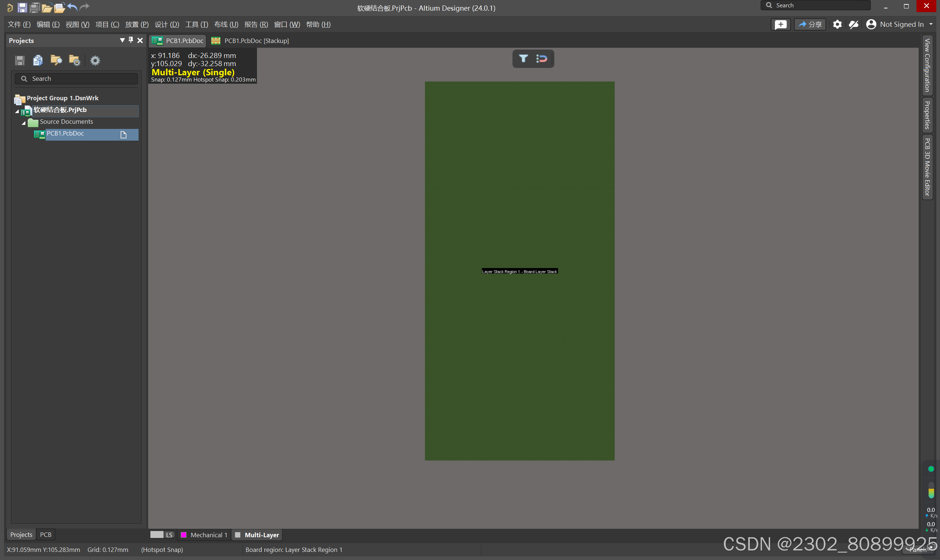
Task: Toggle LS layer set button
Action: [x=169, y=535]
